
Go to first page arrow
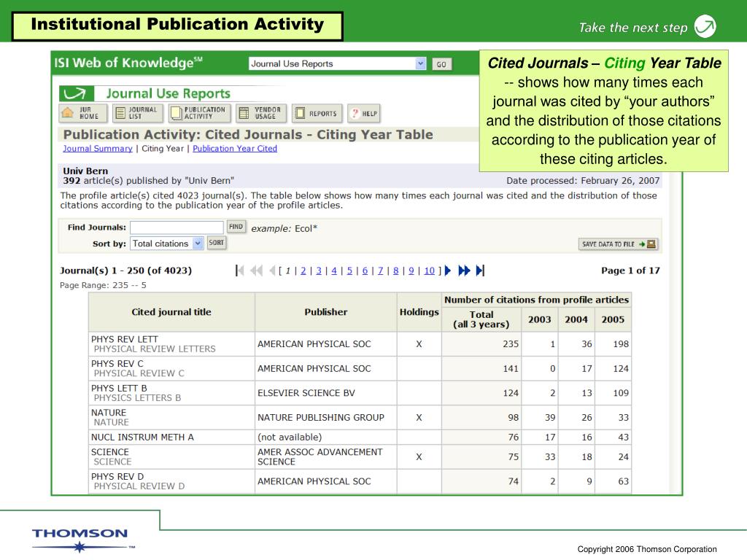click(239, 271)
